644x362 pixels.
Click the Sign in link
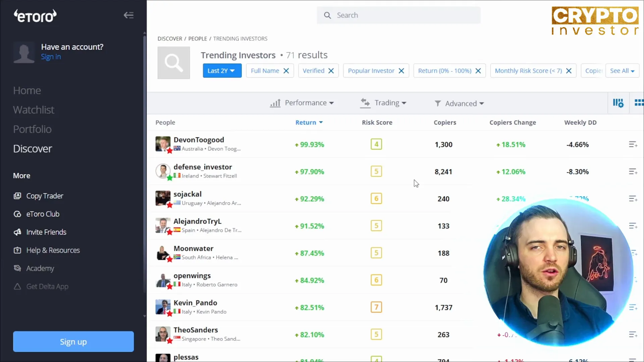pyautogui.click(x=51, y=57)
